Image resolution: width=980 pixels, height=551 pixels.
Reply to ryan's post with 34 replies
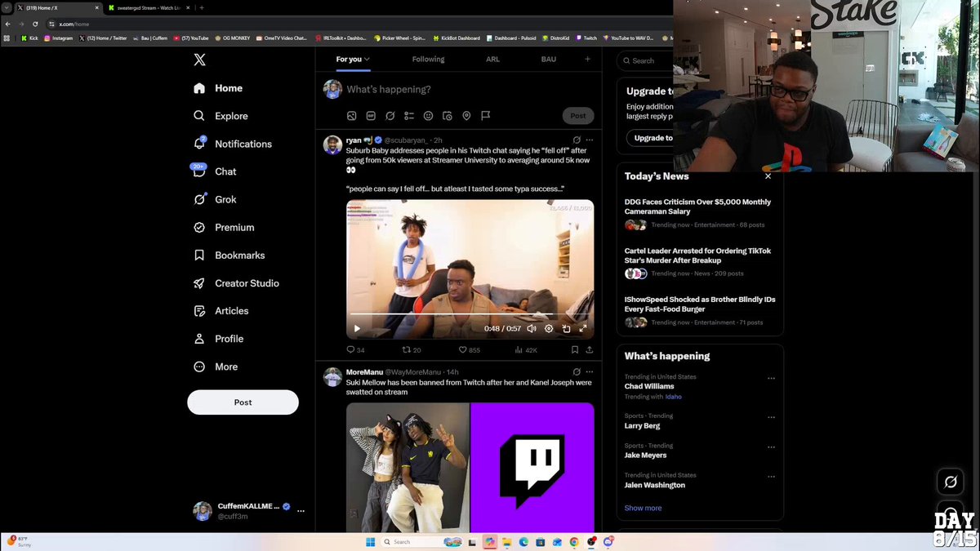coord(355,349)
